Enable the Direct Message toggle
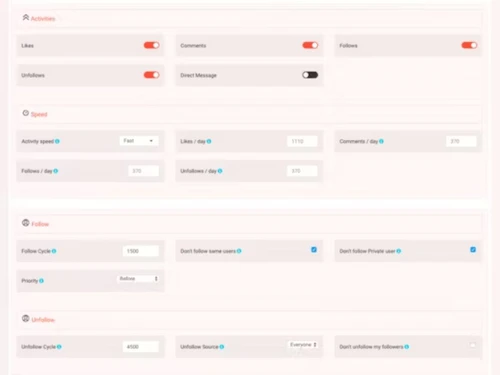Viewport: 500px width, 375px height. tap(310, 75)
